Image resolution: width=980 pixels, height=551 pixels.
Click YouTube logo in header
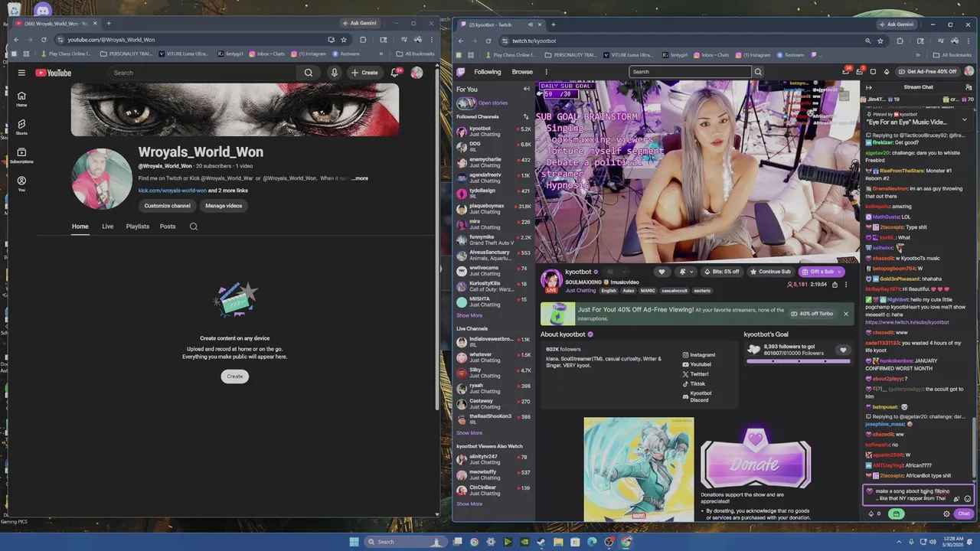pyautogui.click(x=54, y=73)
